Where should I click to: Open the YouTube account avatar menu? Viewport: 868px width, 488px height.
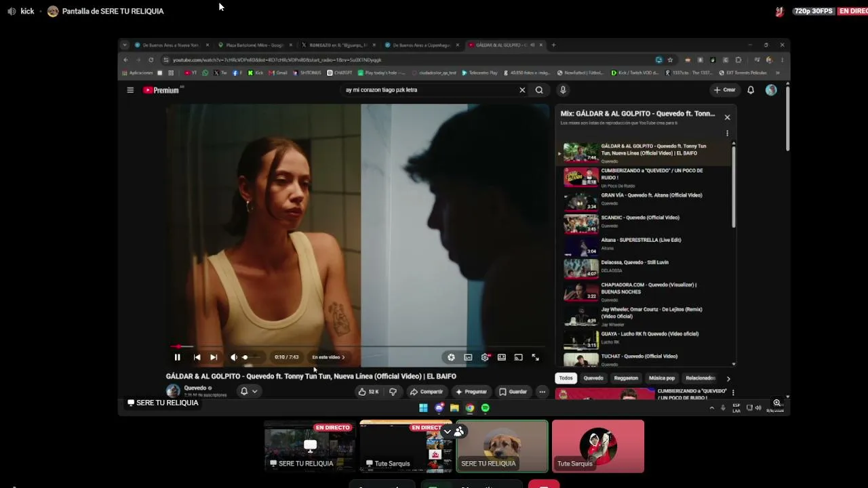(x=771, y=90)
